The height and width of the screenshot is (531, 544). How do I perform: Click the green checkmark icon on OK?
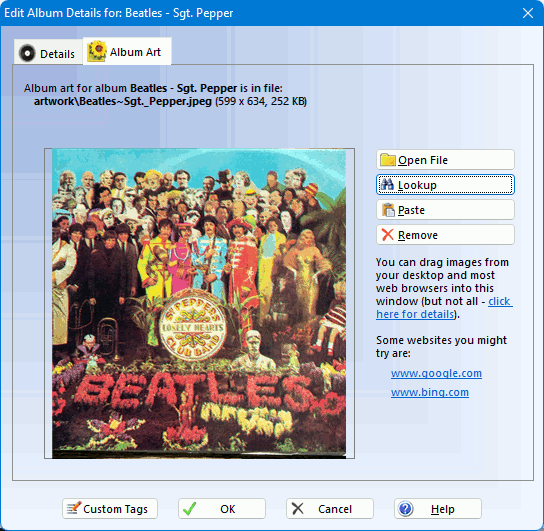(189, 509)
